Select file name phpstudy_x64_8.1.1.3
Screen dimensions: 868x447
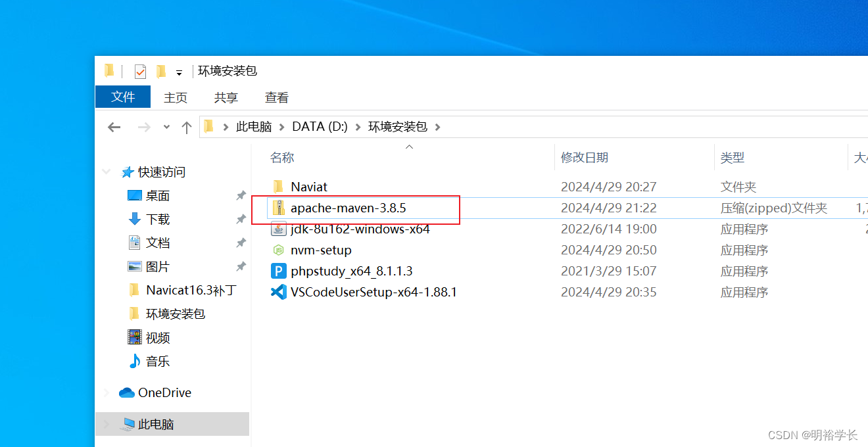352,271
